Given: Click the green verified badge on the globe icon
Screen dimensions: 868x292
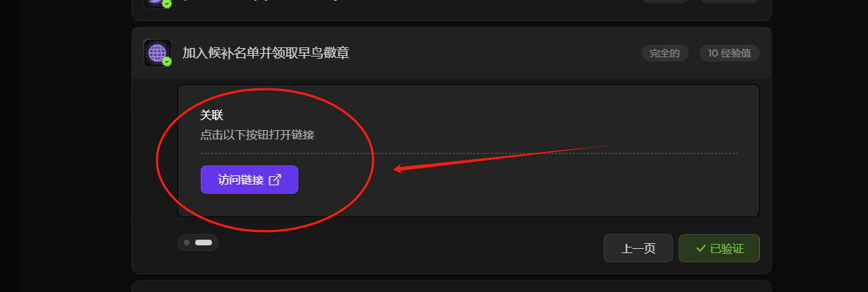Looking at the screenshot, I should coord(167,62).
